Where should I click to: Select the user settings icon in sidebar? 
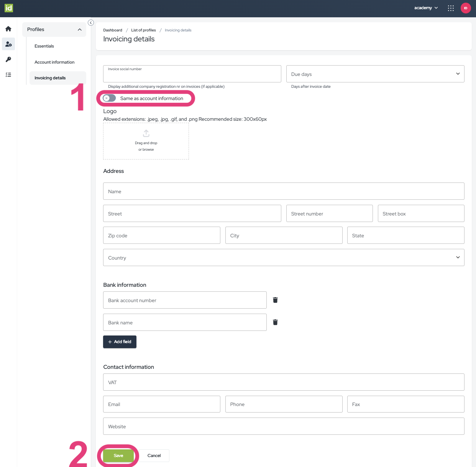pyautogui.click(x=8, y=44)
